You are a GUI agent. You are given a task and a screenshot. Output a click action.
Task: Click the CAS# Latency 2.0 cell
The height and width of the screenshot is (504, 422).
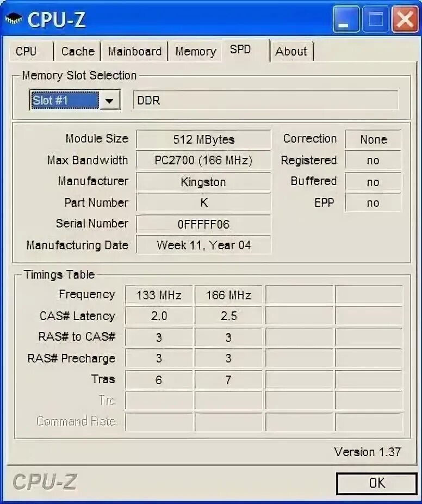click(x=159, y=316)
